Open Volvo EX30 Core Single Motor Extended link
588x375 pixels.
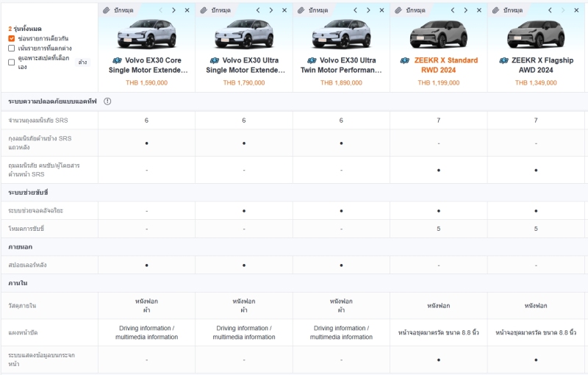[148, 65]
